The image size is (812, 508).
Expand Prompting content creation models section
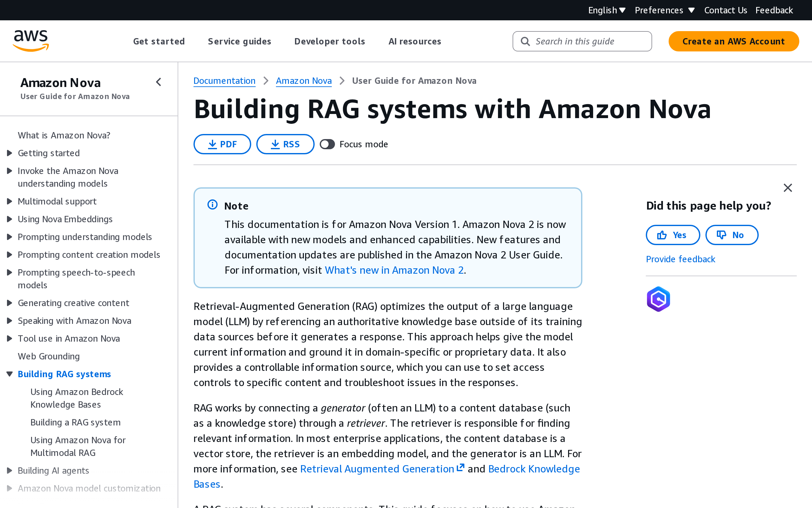click(x=10, y=255)
